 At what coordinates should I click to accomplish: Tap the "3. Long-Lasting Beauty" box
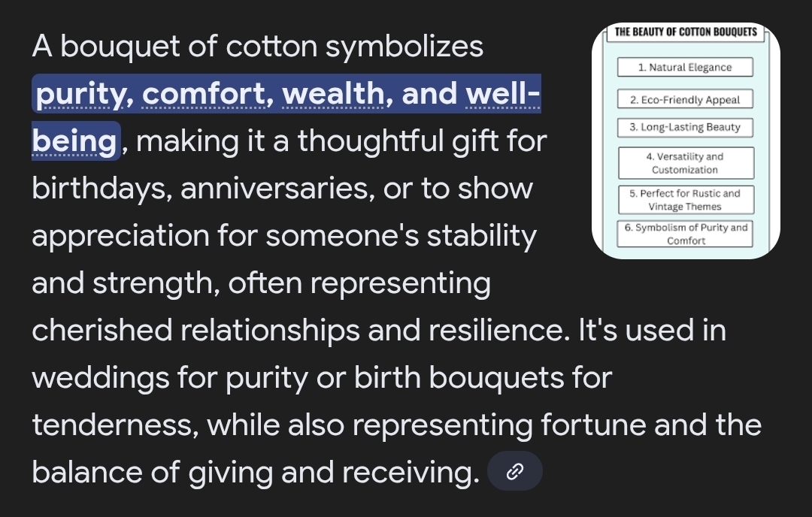coord(685,127)
